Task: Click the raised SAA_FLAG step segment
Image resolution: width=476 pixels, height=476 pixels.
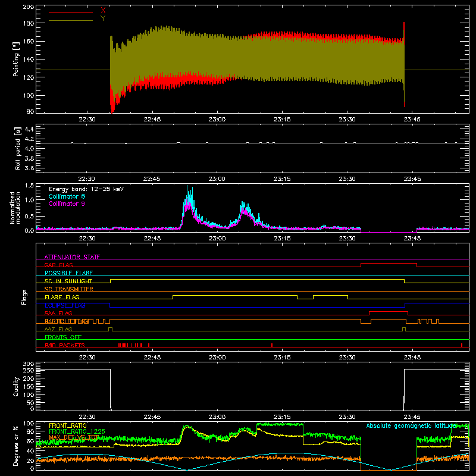Action: point(389,311)
